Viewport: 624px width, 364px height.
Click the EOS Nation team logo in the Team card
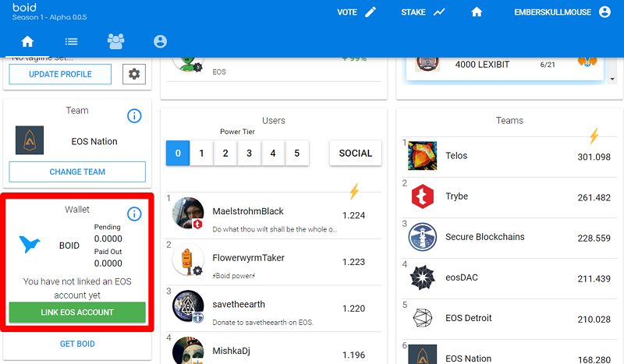tap(30, 140)
